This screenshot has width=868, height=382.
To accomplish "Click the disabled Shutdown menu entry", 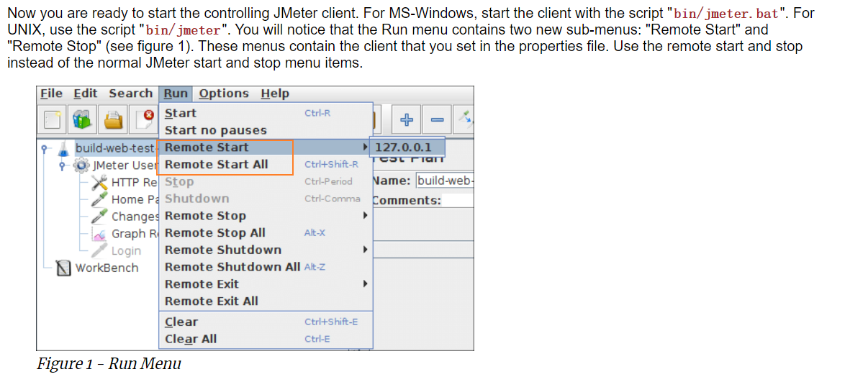I will tap(265, 199).
